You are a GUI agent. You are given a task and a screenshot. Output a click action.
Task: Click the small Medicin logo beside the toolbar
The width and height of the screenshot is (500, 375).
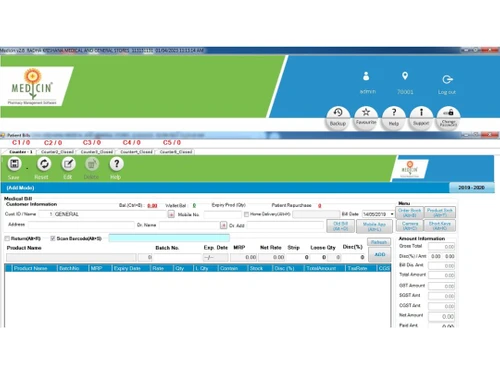pyautogui.click(x=410, y=168)
